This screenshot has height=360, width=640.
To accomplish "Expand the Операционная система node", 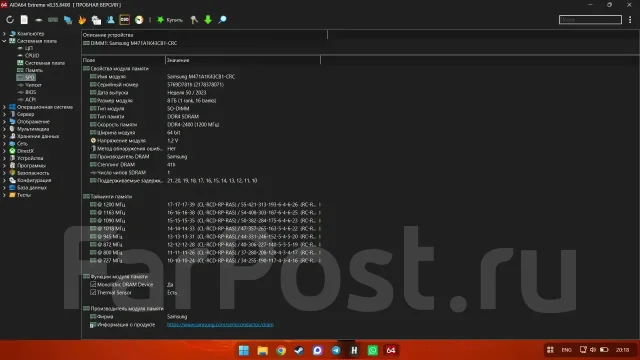I will pos(4,107).
